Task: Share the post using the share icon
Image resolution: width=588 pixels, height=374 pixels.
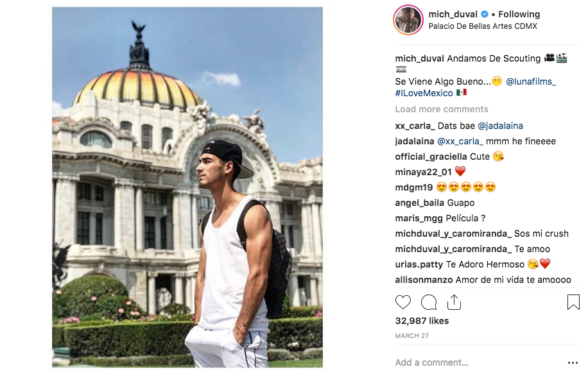Action: (x=454, y=302)
